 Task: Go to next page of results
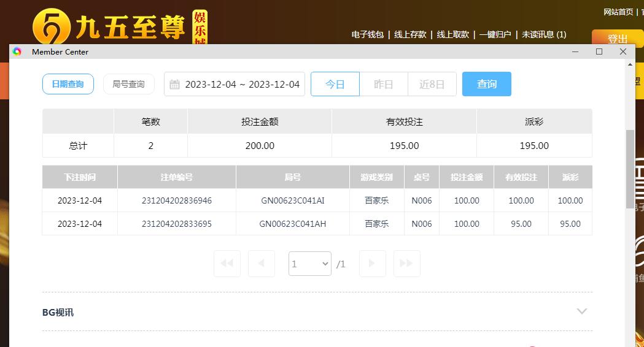click(x=372, y=264)
